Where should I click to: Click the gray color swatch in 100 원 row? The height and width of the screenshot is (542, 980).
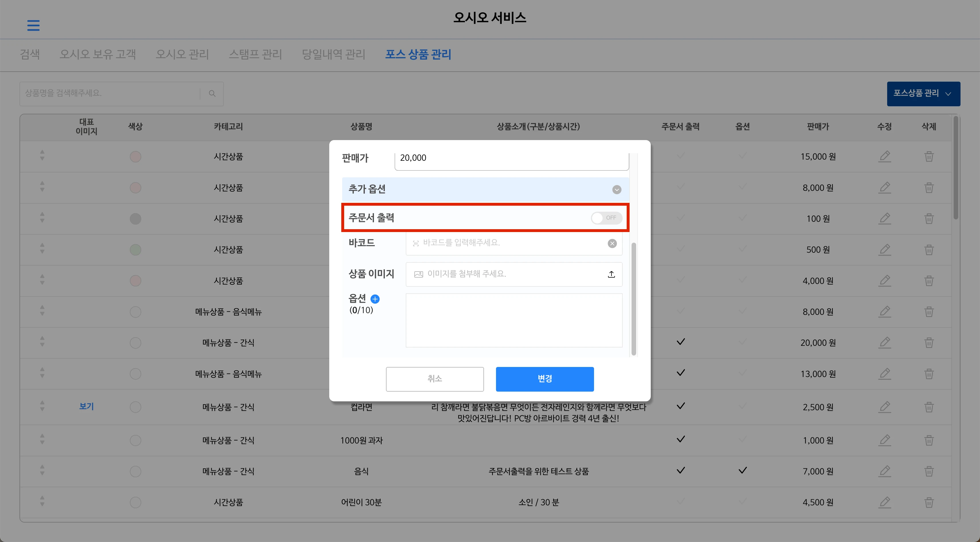(x=136, y=219)
